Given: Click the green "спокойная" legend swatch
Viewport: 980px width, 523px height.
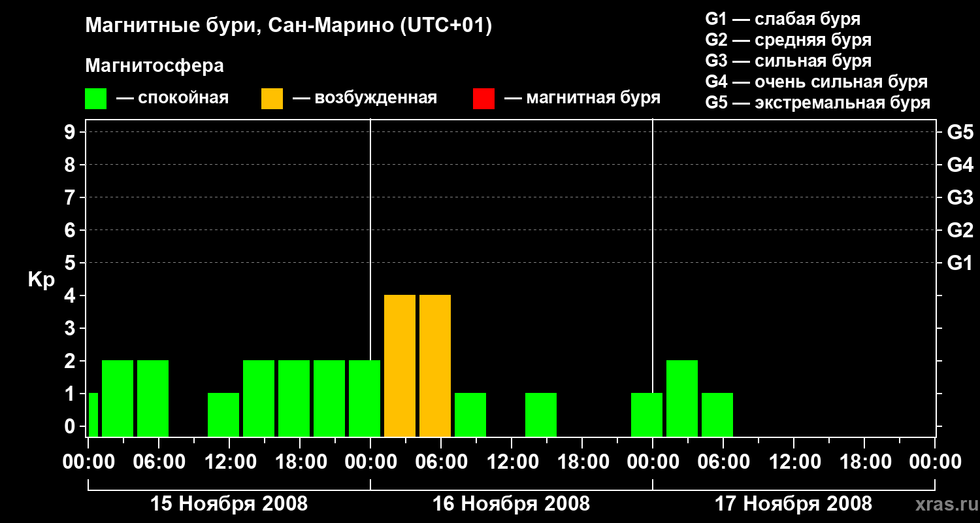Looking at the screenshot, I should pos(95,99).
